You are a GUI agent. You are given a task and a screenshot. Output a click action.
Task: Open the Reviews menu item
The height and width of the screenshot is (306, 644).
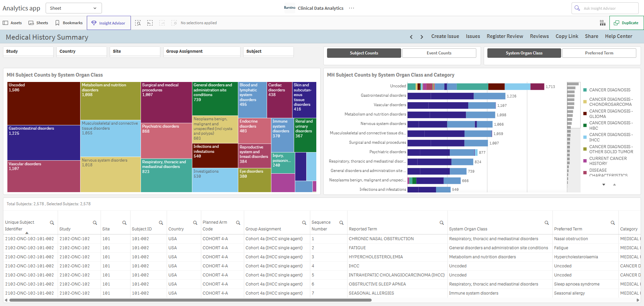coord(539,36)
